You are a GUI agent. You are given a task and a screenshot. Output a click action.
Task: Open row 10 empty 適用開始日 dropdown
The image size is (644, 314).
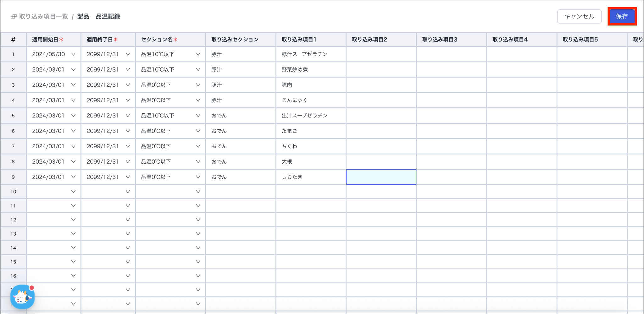pos(53,192)
